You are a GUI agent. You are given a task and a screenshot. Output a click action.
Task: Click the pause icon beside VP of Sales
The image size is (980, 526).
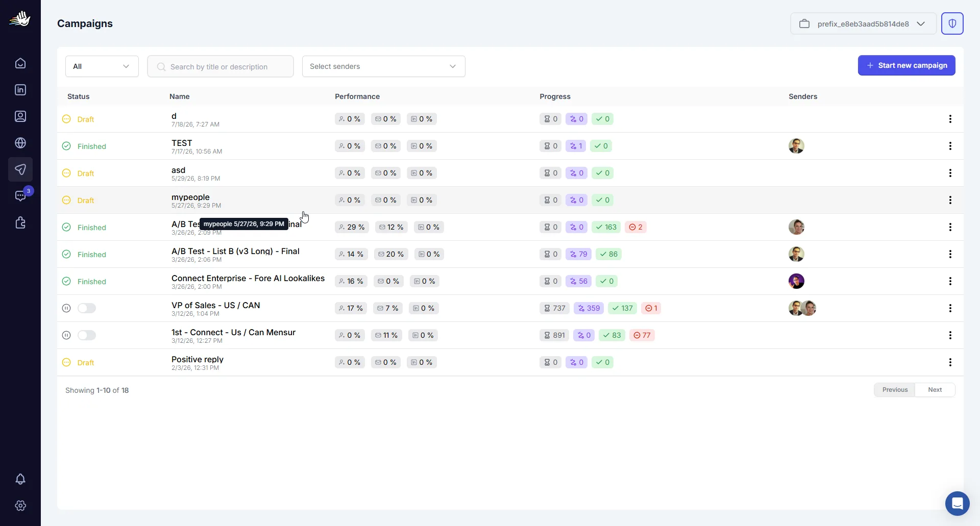[x=66, y=308]
